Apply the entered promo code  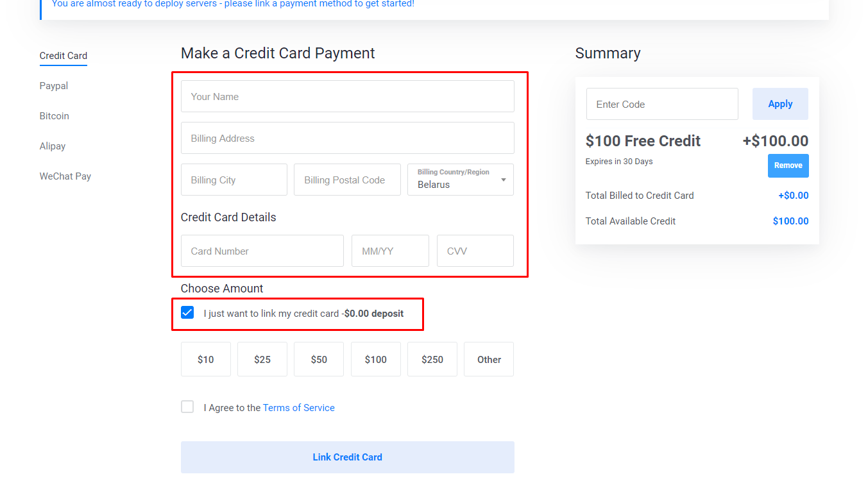click(x=780, y=104)
